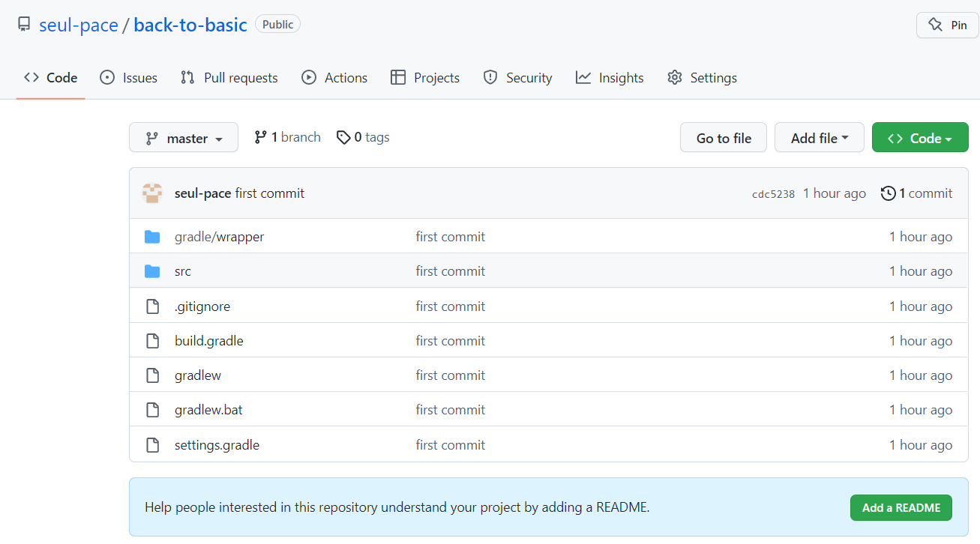Open first commit message in build.gradle row
Screen dimensions: 980x544
[451, 341]
